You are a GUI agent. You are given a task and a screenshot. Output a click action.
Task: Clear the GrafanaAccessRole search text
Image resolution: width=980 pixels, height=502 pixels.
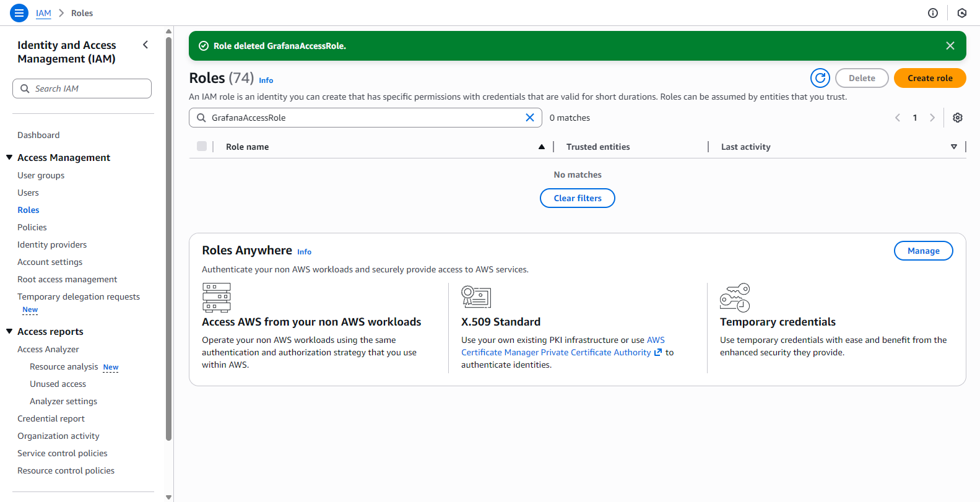click(x=530, y=118)
